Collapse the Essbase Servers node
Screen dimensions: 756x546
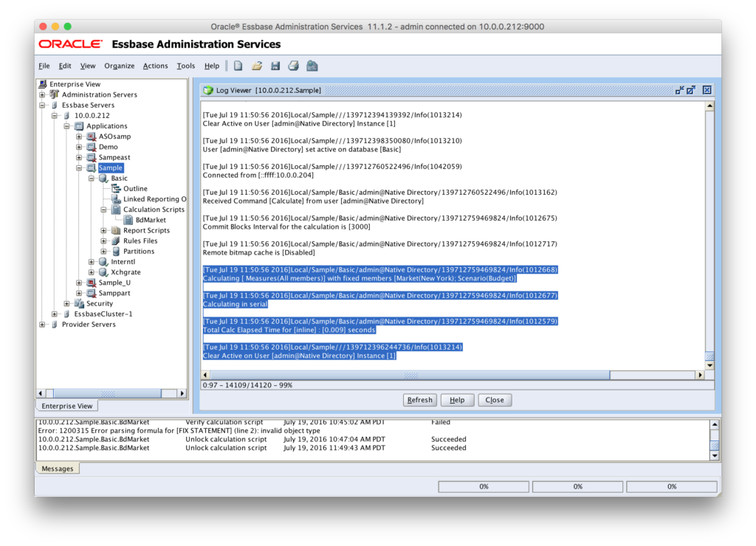coord(42,105)
